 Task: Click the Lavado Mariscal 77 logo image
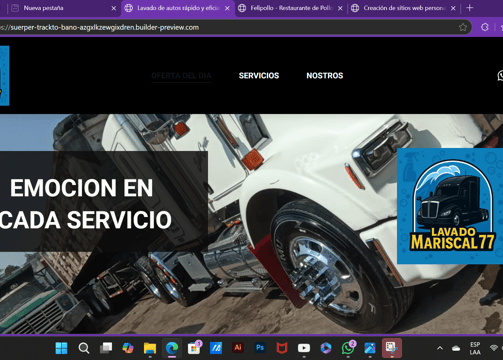pos(450,206)
